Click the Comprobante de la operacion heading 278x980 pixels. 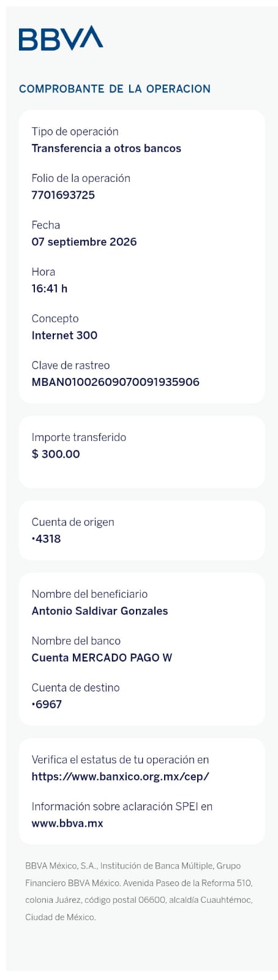tap(115, 89)
